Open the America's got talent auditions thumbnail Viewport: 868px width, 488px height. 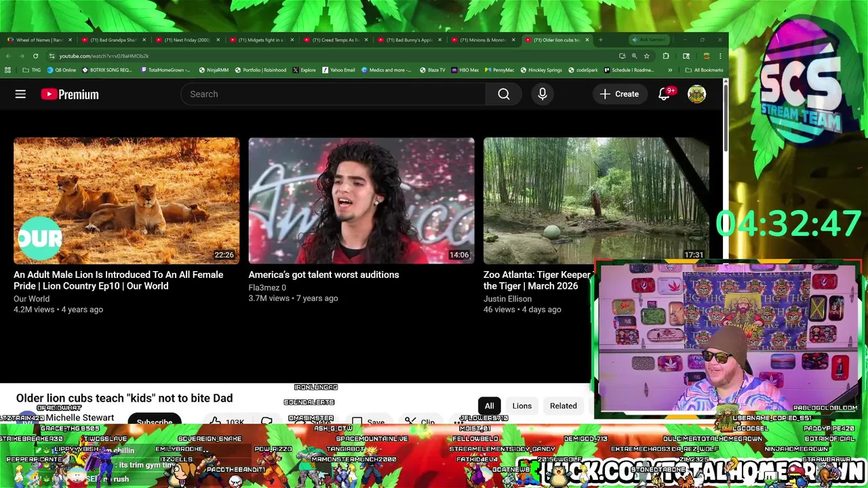361,201
